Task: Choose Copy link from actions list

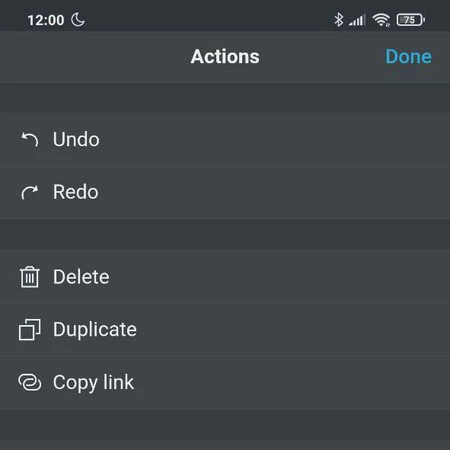Action: pyautogui.click(x=225, y=382)
